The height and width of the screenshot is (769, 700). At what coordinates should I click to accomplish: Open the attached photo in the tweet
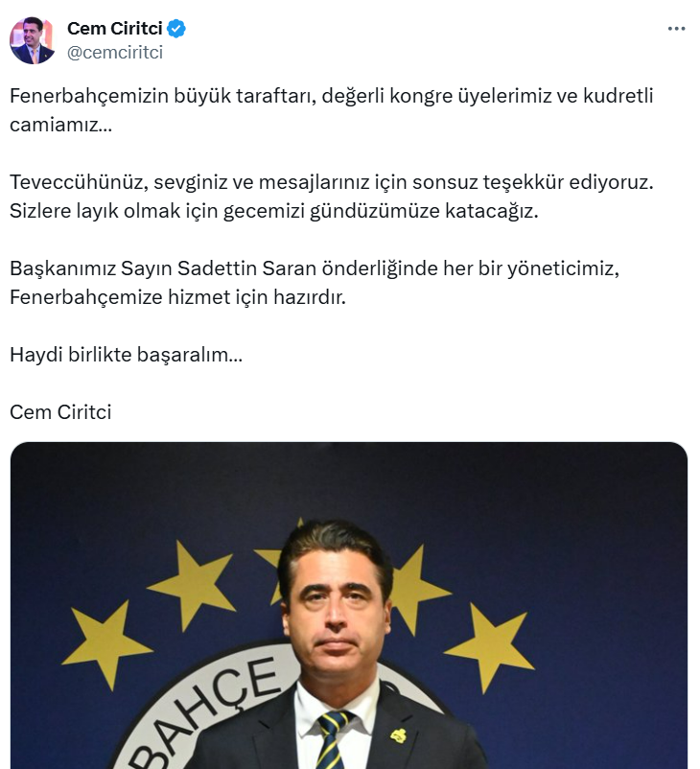coord(349,605)
